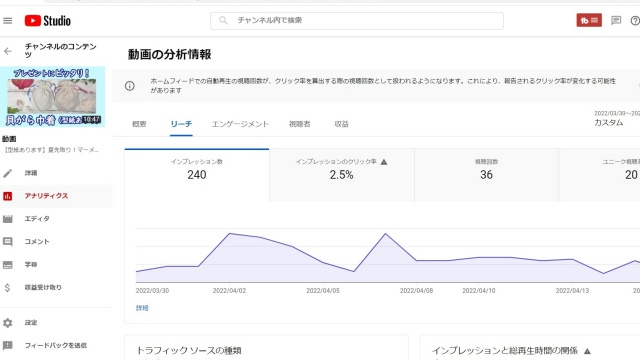Open フィードバックを送信 in the sidebar
This screenshot has height=360, width=640.
click(56, 345)
